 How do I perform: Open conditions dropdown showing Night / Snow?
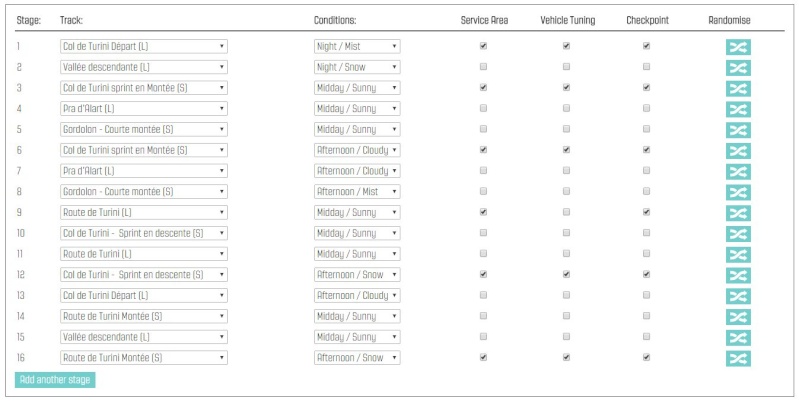[357, 67]
